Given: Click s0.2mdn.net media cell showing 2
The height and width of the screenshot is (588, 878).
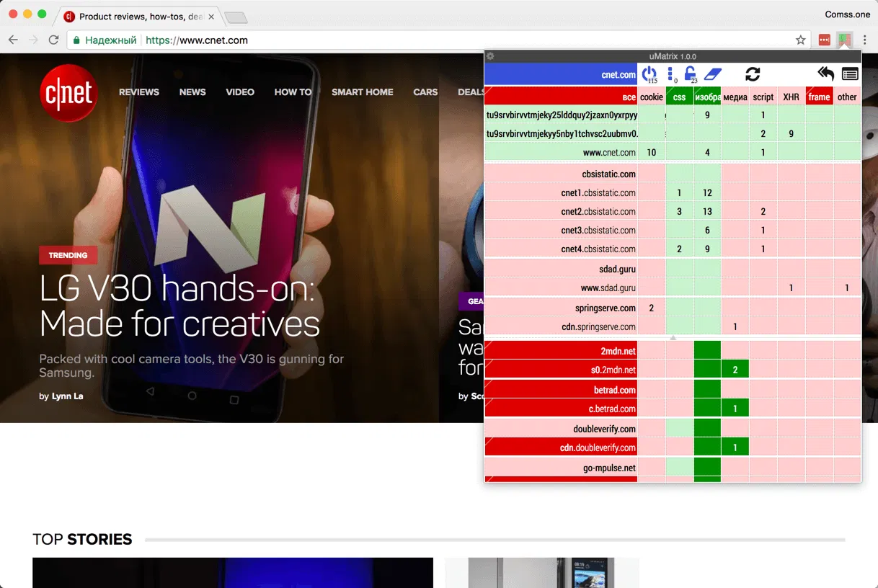Looking at the screenshot, I should (x=735, y=370).
